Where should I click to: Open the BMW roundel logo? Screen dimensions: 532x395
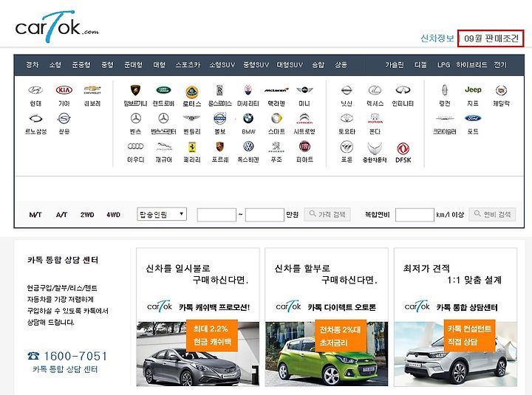248,118
